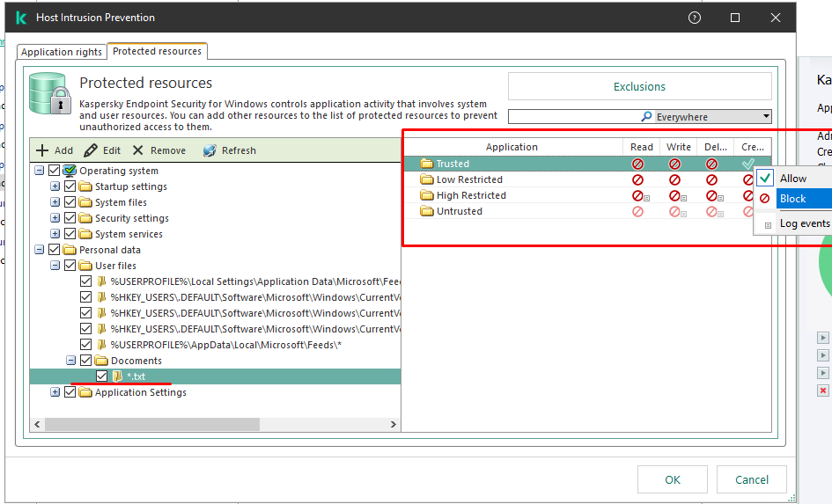Viewport: 832px width, 504px height.
Task: Click the horizontal scrollbar thumb in tree
Action: pyautogui.click(x=152, y=425)
